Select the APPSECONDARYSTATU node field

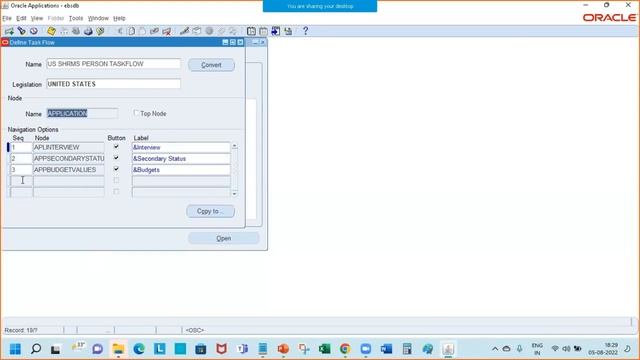pos(69,158)
